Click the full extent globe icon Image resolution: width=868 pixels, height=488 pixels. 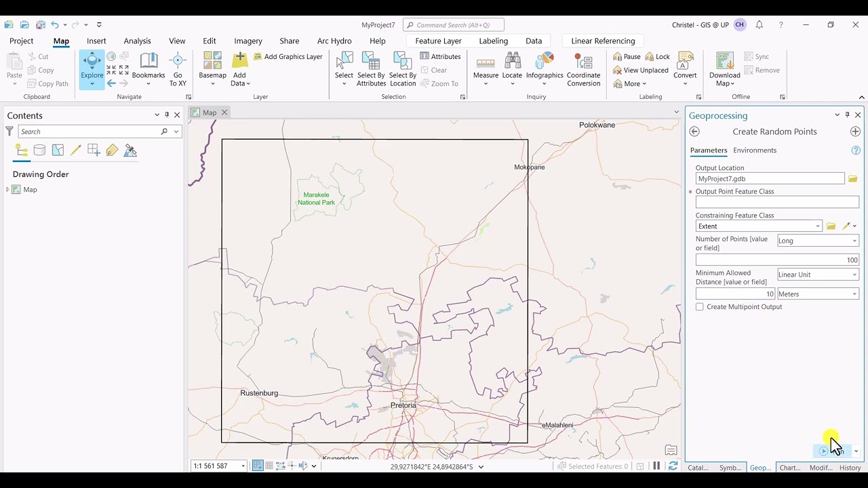point(111,57)
